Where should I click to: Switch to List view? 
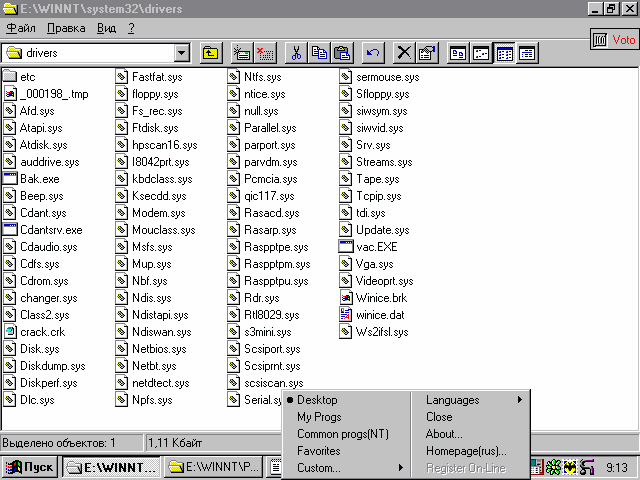504,53
